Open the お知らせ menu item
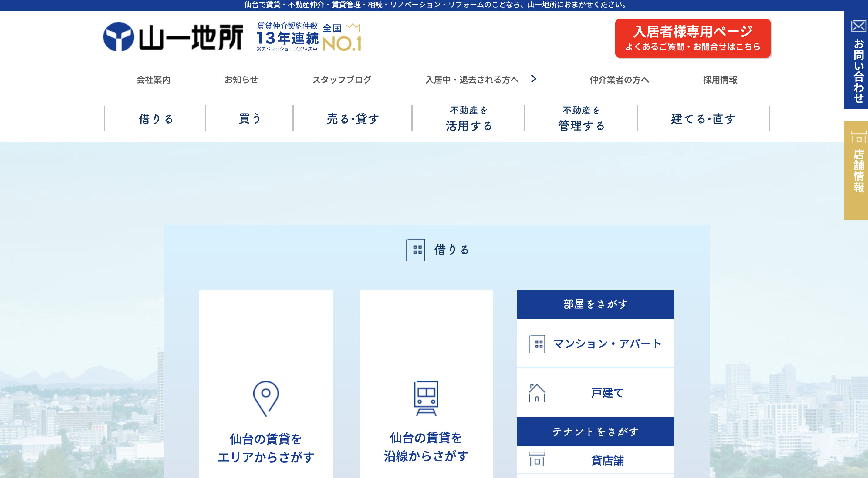This screenshot has width=868, height=478. point(241,80)
